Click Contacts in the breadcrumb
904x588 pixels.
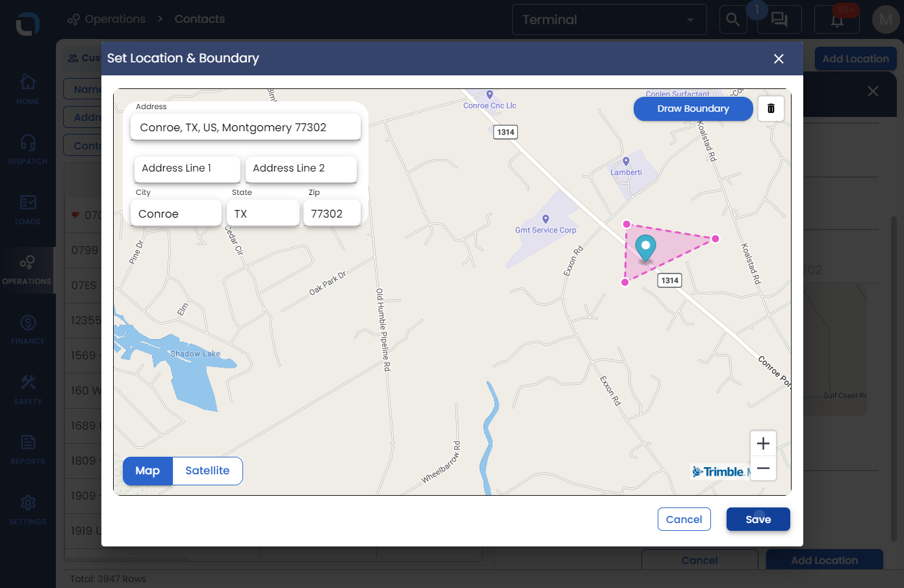click(x=200, y=19)
